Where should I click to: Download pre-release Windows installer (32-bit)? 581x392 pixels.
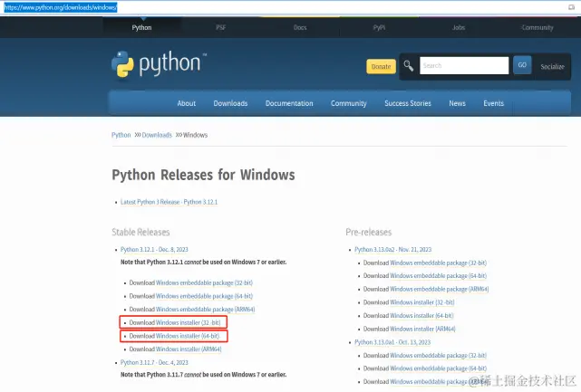click(422, 302)
